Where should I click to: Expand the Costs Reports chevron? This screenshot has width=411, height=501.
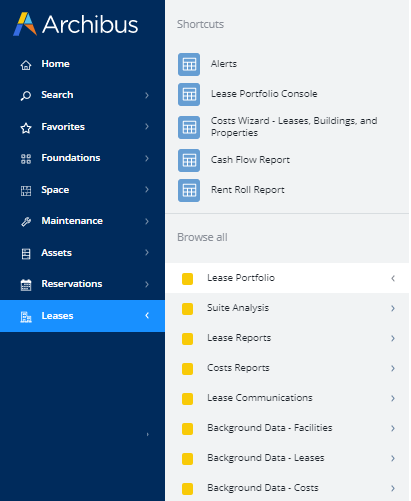tap(393, 368)
